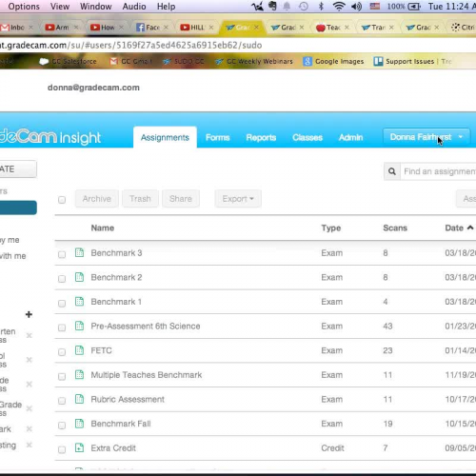
Task: Click the Wi-Fi icon in menu bar
Action: click(x=339, y=7)
